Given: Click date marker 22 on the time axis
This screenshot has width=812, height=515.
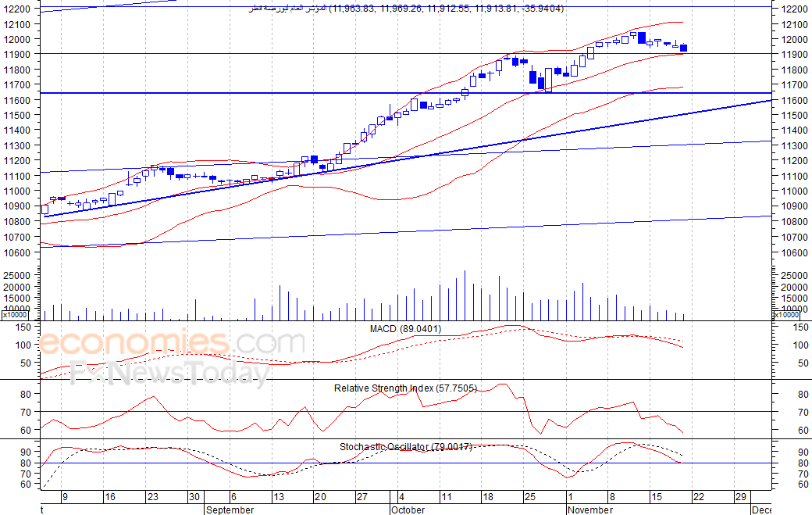Looking at the screenshot, I should pos(699,497).
